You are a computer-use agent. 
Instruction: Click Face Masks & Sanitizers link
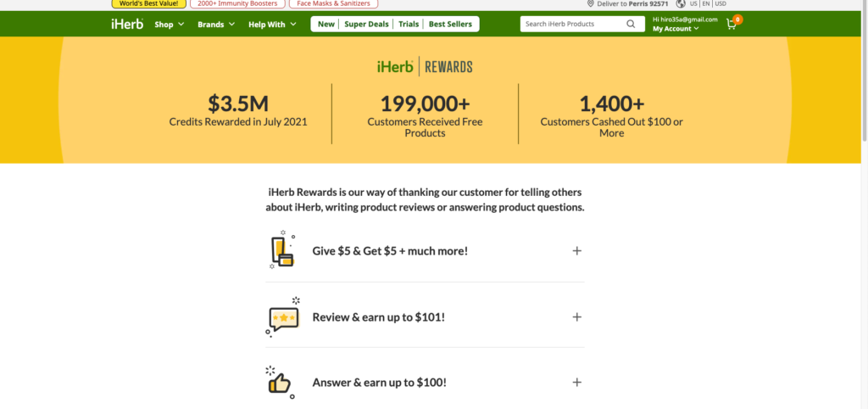coord(333,3)
